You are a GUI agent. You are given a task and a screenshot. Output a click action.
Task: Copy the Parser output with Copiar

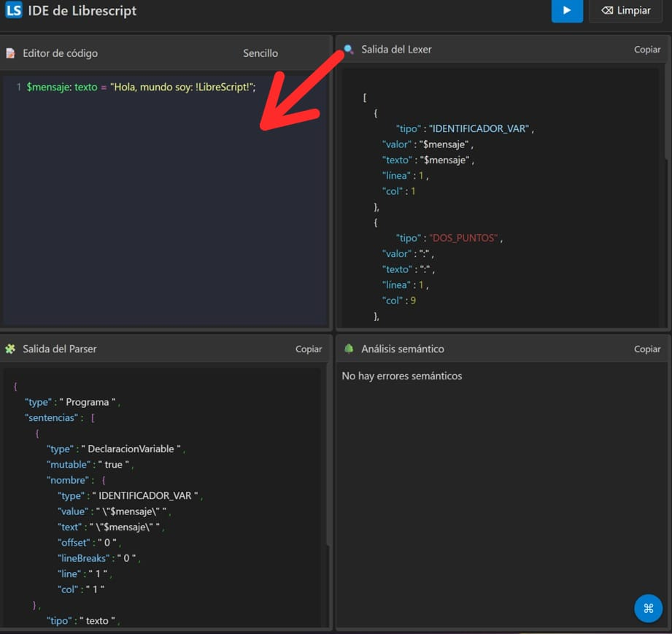point(308,349)
